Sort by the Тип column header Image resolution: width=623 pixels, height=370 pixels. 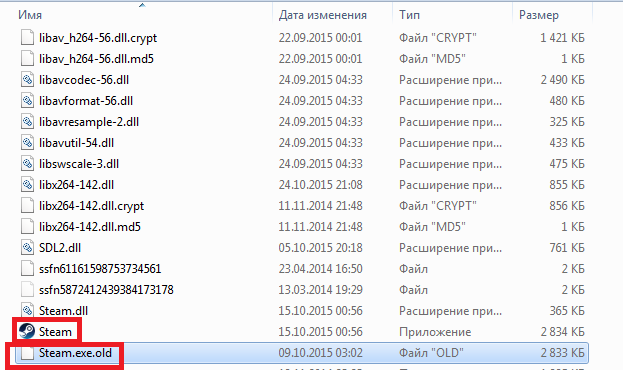pyautogui.click(x=409, y=15)
